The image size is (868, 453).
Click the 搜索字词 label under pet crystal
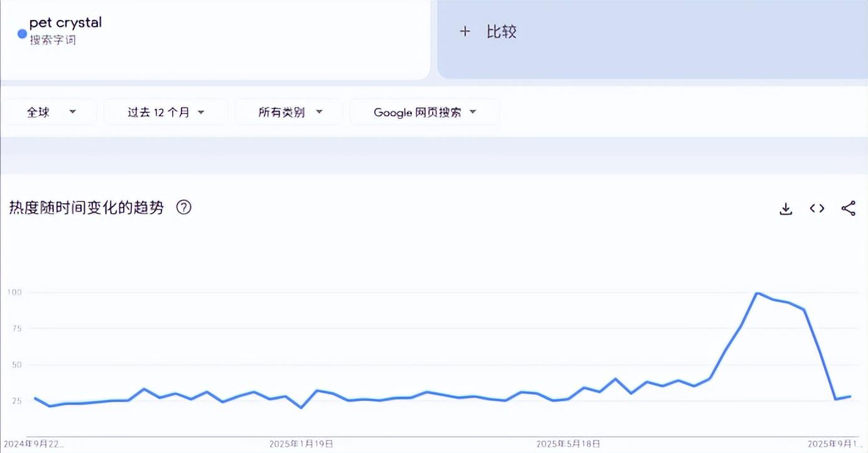[53, 40]
